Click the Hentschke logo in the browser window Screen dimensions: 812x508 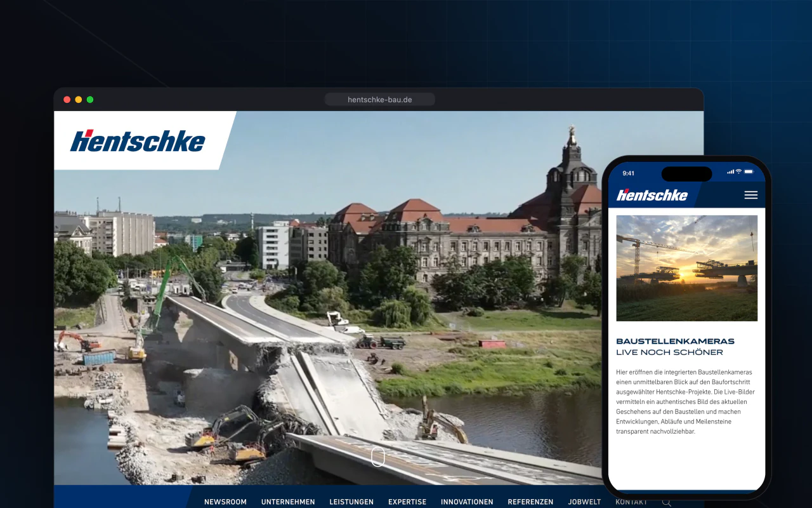tap(138, 141)
